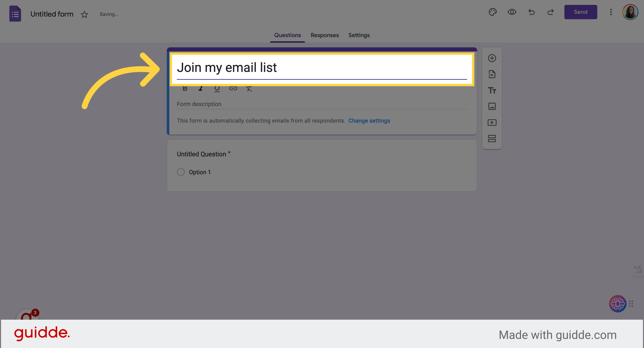644x348 pixels.
Task: Click the extension drag handle dots
Action: [631, 304]
